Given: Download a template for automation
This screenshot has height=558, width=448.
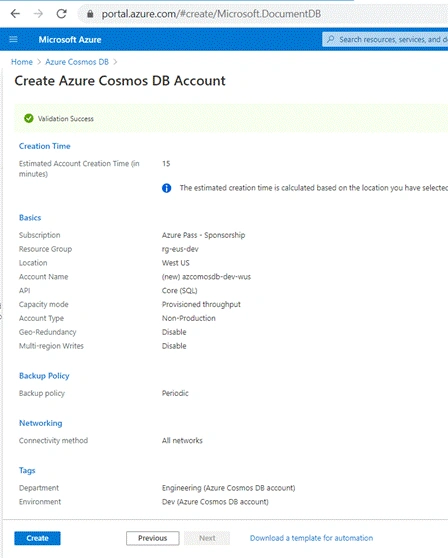Looking at the screenshot, I should click(311, 538).
